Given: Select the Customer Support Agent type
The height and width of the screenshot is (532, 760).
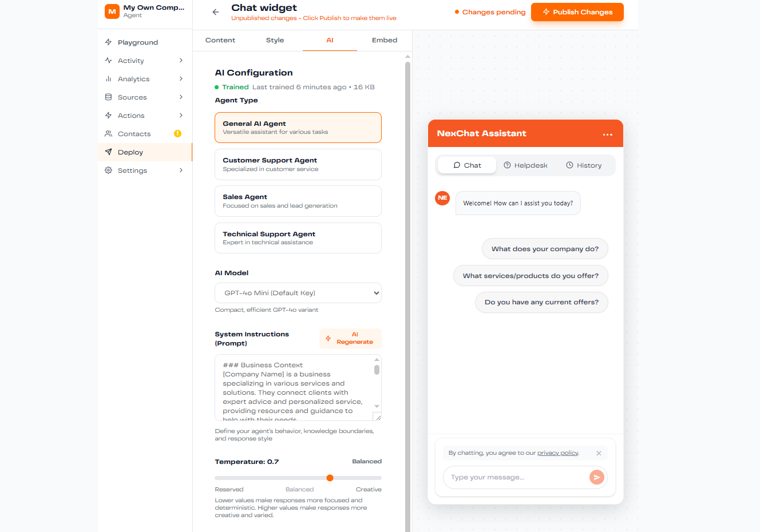Looking at the screenshot, I should tap(298, 165).
